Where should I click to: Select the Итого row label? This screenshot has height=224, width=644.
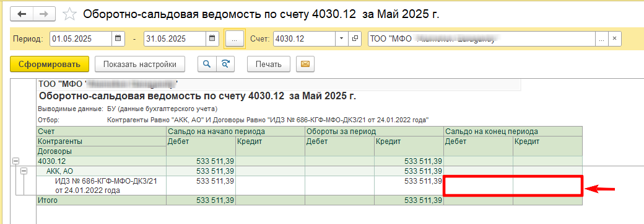[x=101, y=200]
